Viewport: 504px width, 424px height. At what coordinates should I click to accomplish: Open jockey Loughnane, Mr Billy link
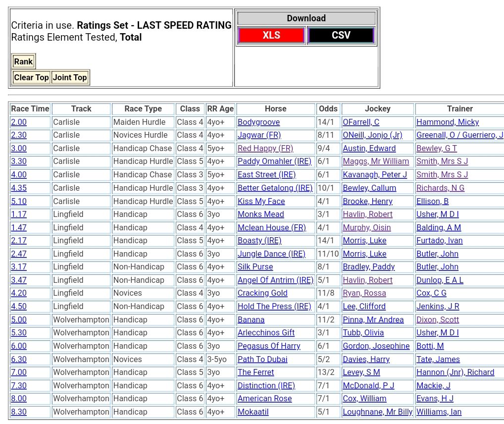point(377,412)
